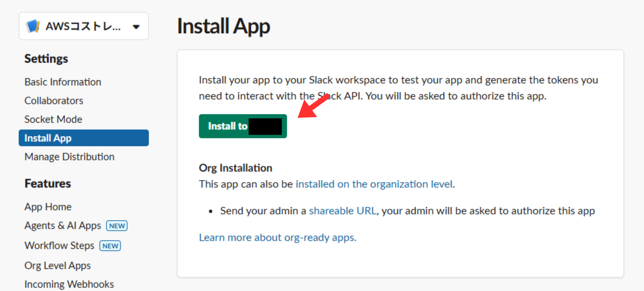The image size is (644, 291).
Task: Open App Home features page
Action: [x=48, y=207]
